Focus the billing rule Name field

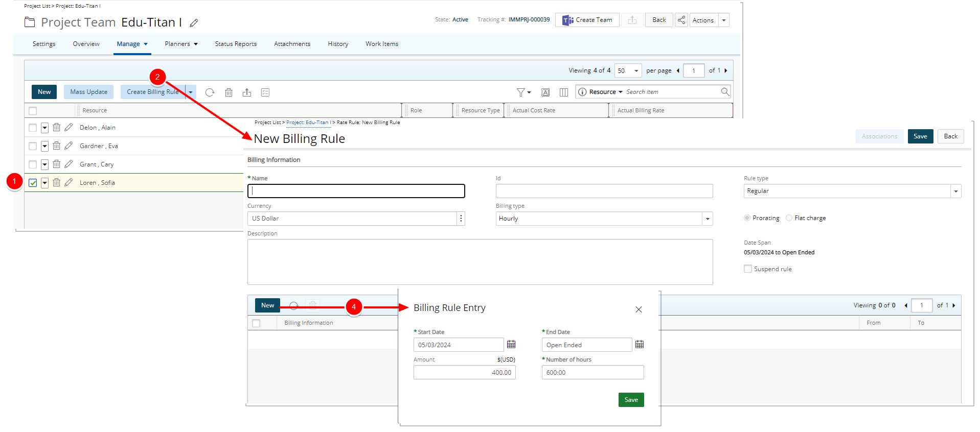pos(356,191)
